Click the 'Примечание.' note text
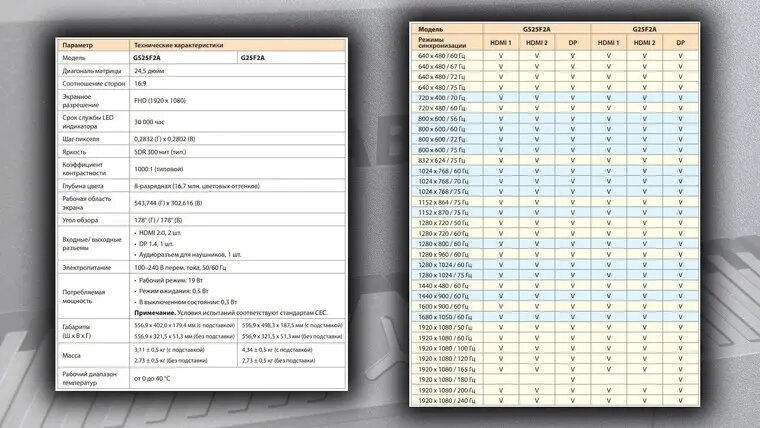Image resolution: width=760 pixels, height=428 pixels. (x=155, y=313)
